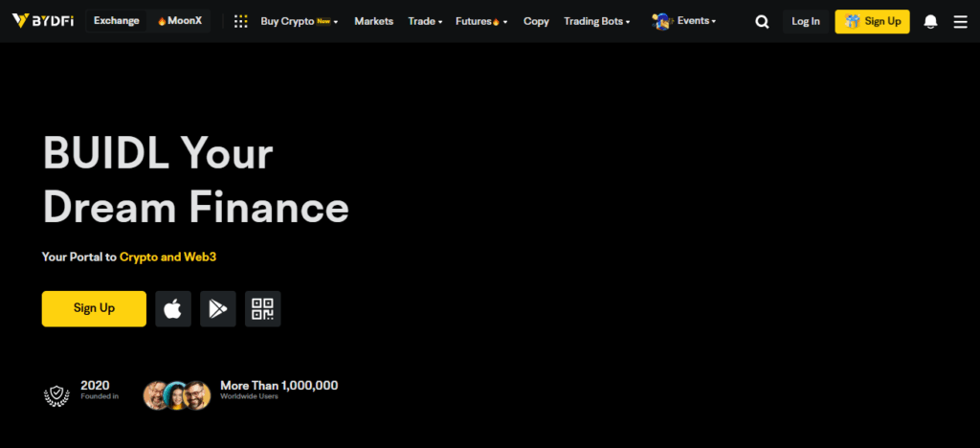Open the hamburger menu icon
Viewport: 980px width, 448px height.
point(960,22)
